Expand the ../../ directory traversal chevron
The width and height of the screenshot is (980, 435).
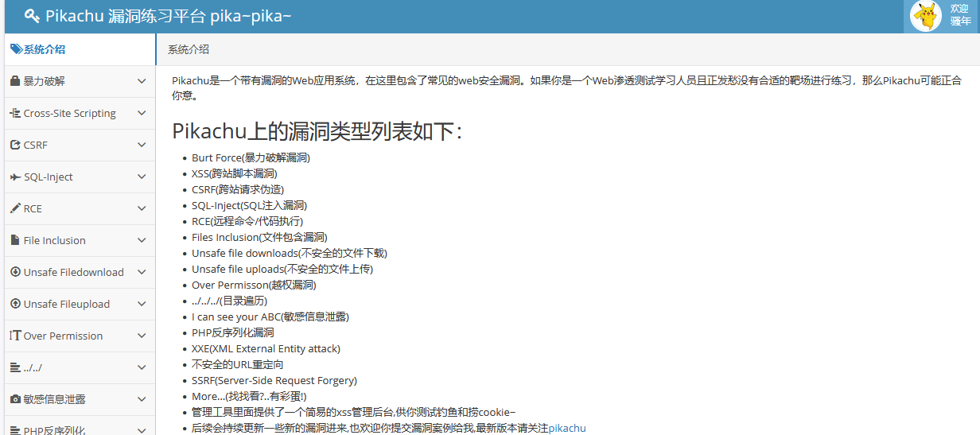point(142,367)
